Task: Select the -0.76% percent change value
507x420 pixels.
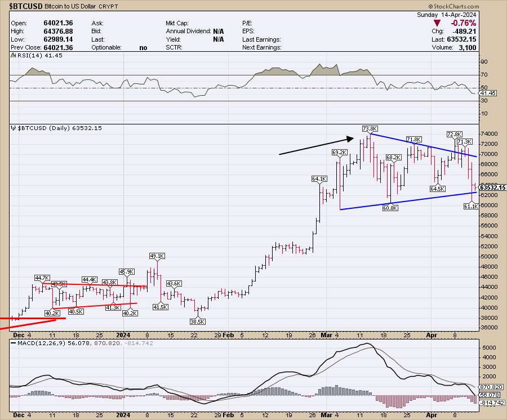Action: (x=464, y=23)
